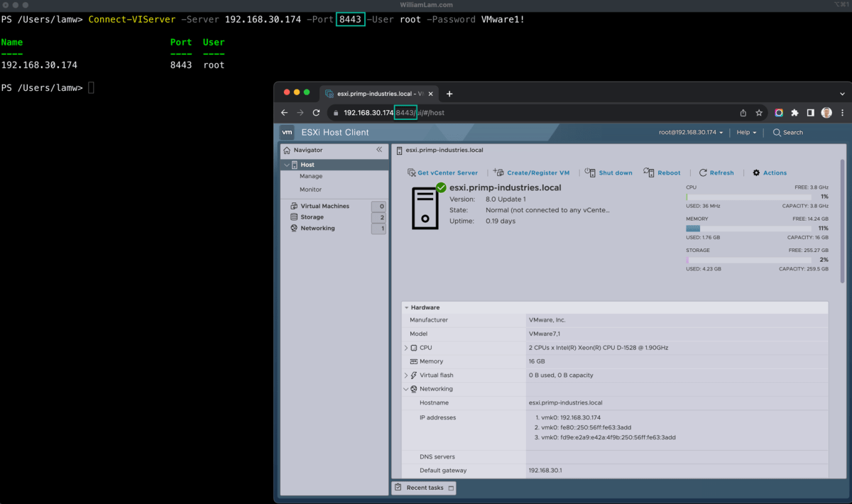Click the Refresh button

(716, 172)
